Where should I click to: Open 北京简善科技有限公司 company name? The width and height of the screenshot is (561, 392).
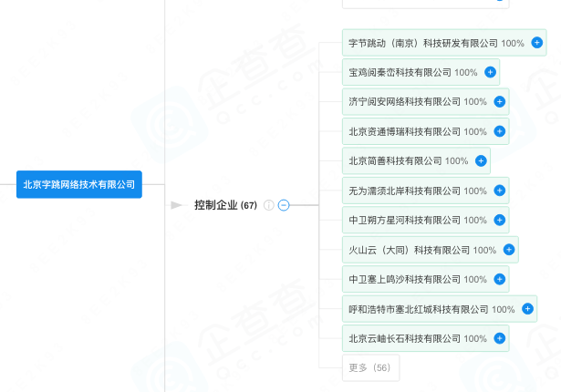(x=395, y=161)
